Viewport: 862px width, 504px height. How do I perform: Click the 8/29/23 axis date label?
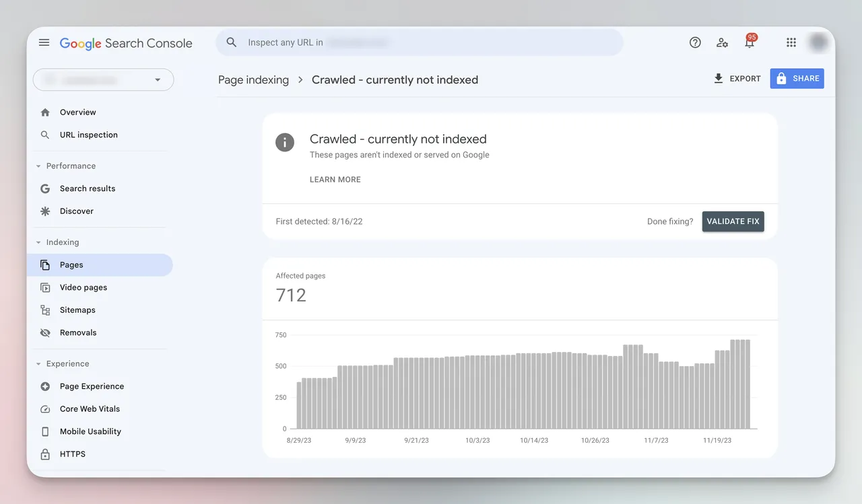tap(299, 440)
